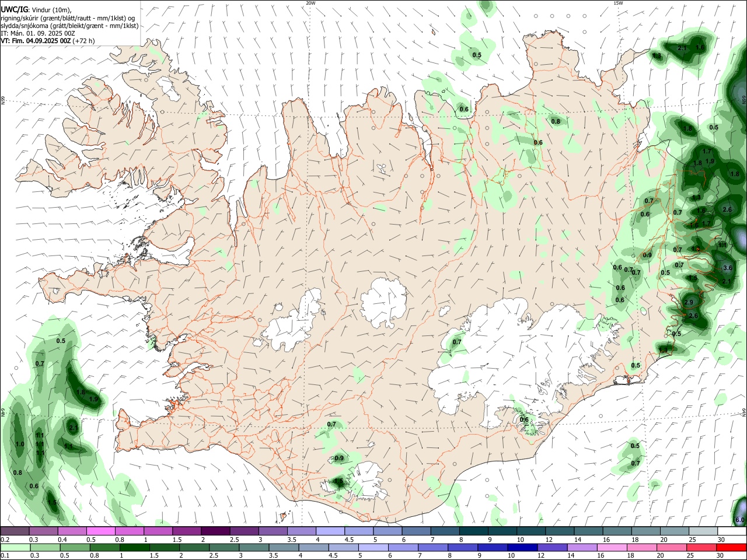Click the 15W longitude label
This screenshot has width=747, height=560.
(x=618, y=3)
